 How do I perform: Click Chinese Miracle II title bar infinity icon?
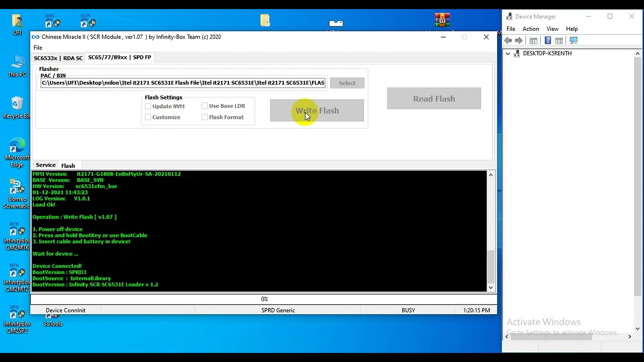pos(35,37)
